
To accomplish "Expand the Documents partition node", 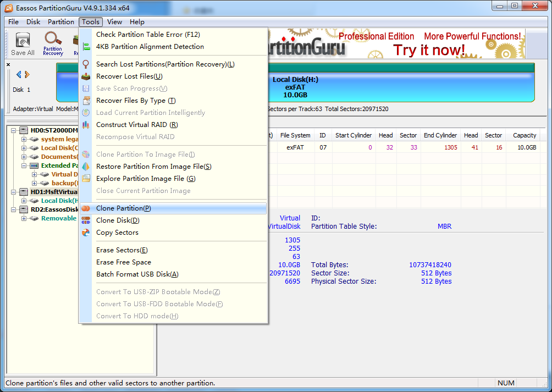I will (x=24, y=157).
